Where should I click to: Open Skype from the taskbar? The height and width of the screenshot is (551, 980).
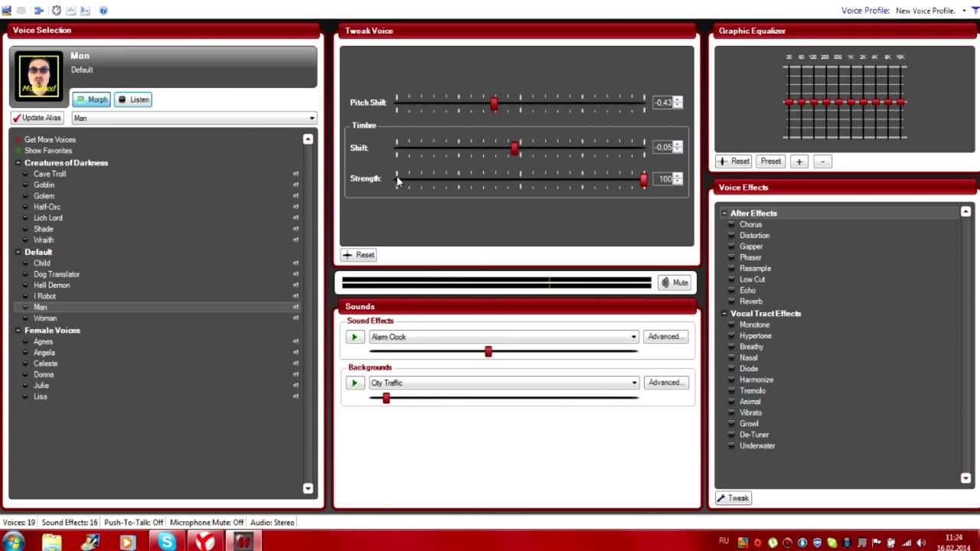point(166,542)
